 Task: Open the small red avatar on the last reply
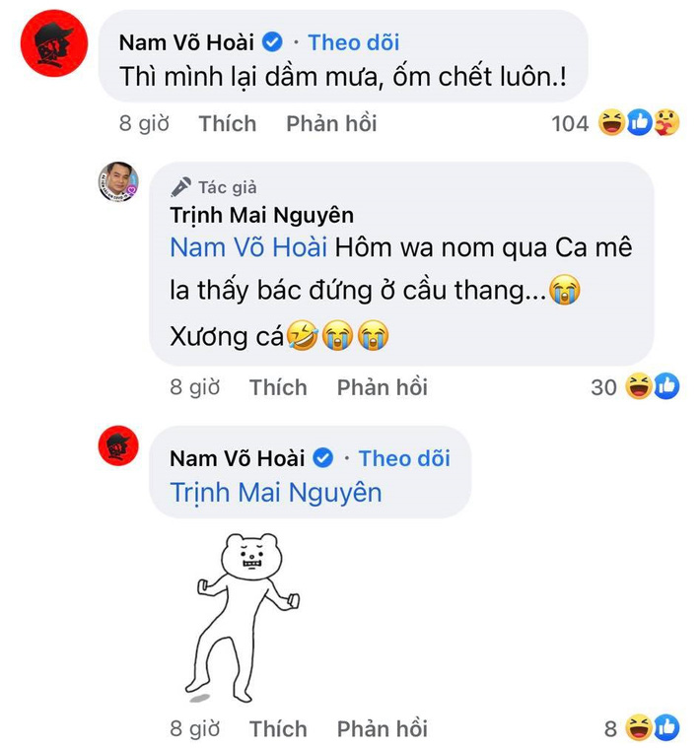(x=118, y=445)
